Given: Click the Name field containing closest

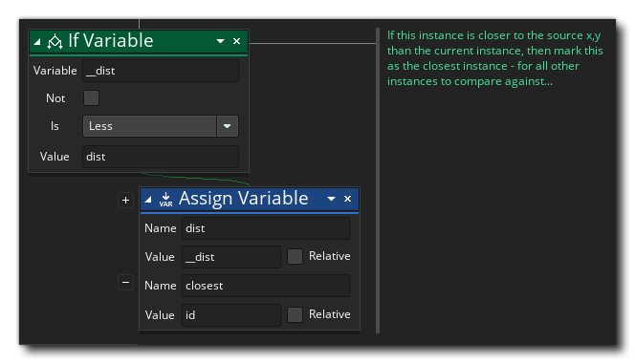Looking at the screenshot, I should click(266, 286).
